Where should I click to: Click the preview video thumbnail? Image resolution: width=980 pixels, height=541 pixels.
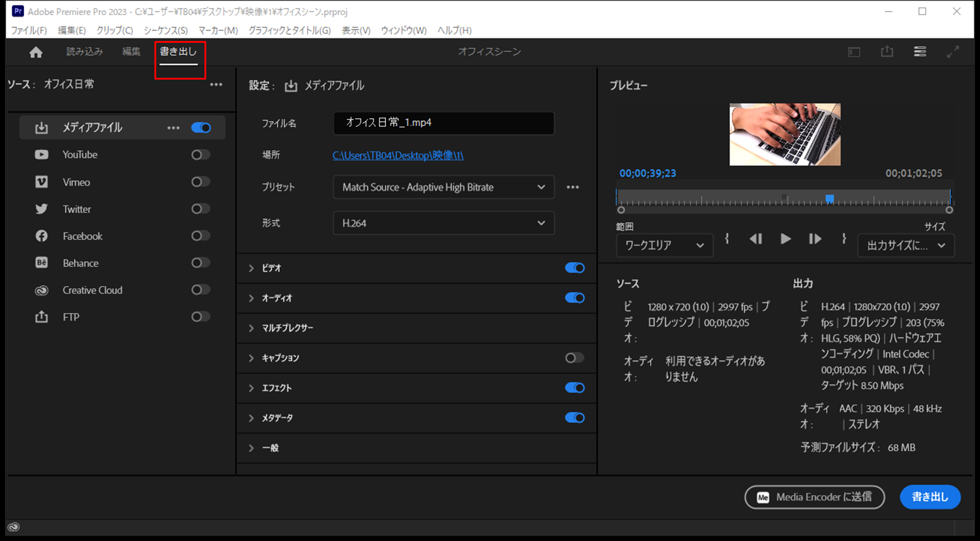click(785, 134)
